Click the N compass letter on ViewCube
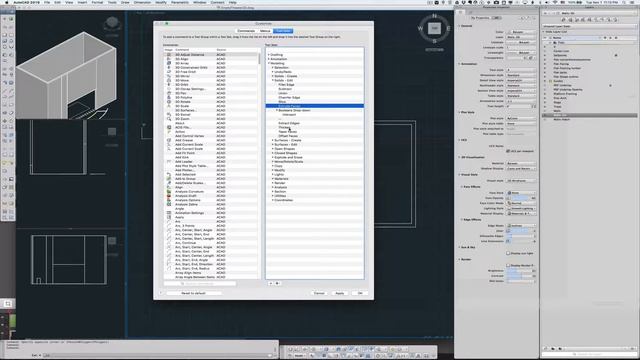 point(434,16)
